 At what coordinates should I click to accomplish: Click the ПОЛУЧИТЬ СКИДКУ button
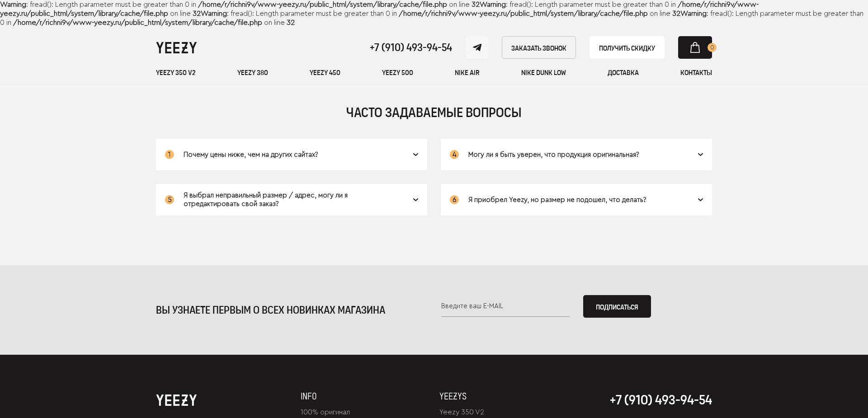[x=627, y=47]
